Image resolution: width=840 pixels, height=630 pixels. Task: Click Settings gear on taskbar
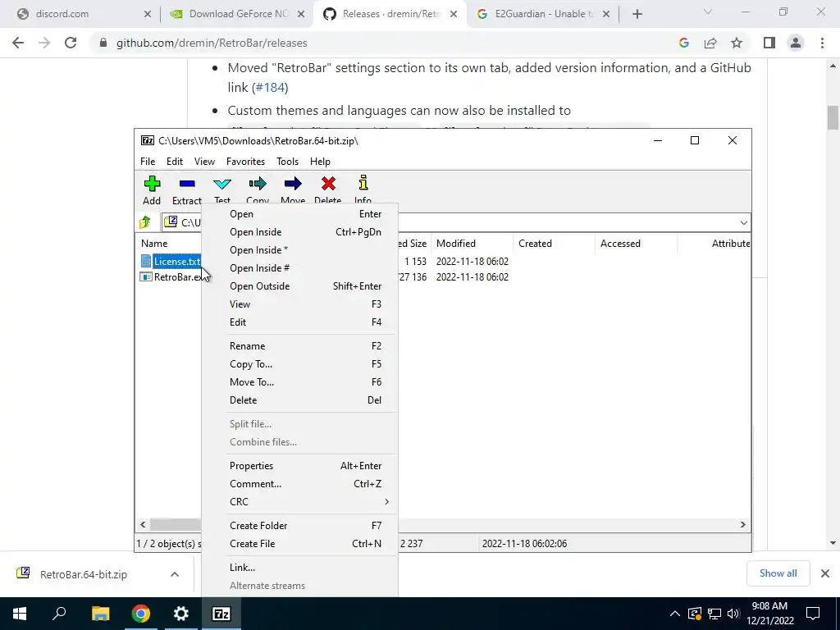click(181, 614)
